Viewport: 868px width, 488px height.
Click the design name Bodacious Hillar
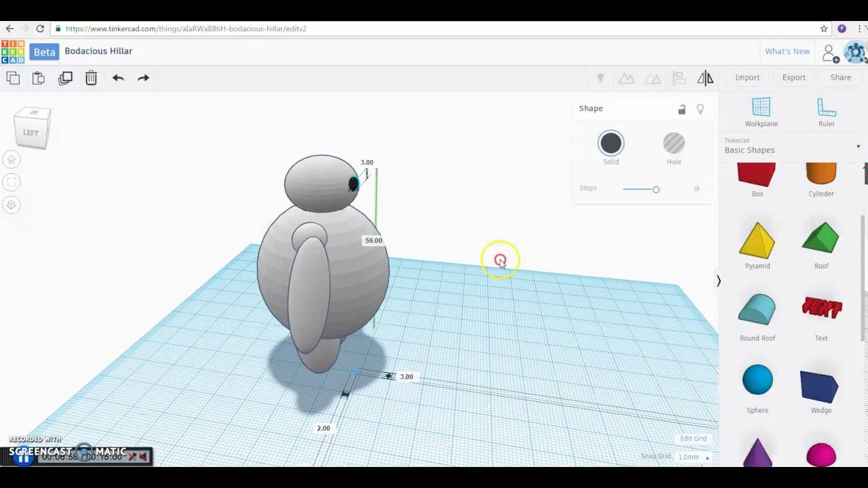(98, 52)
